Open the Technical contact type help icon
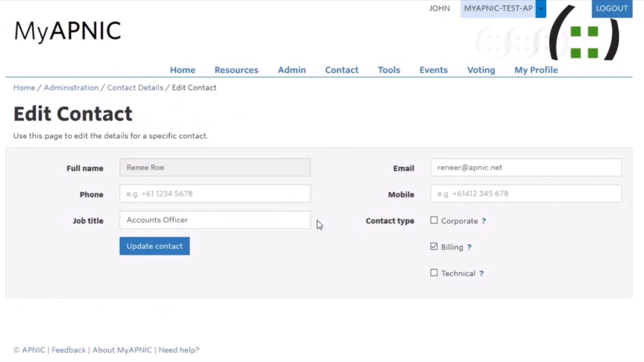 [x=481, y=273]
